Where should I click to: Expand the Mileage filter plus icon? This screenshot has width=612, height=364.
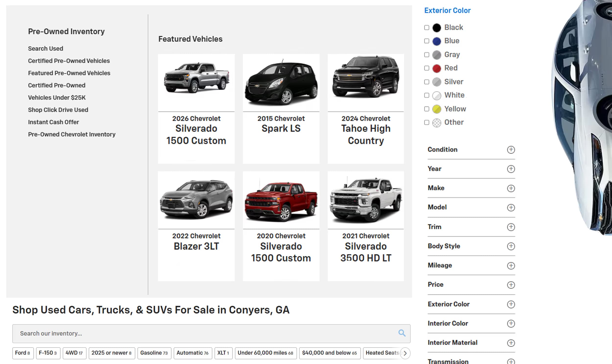pos(511,265)
